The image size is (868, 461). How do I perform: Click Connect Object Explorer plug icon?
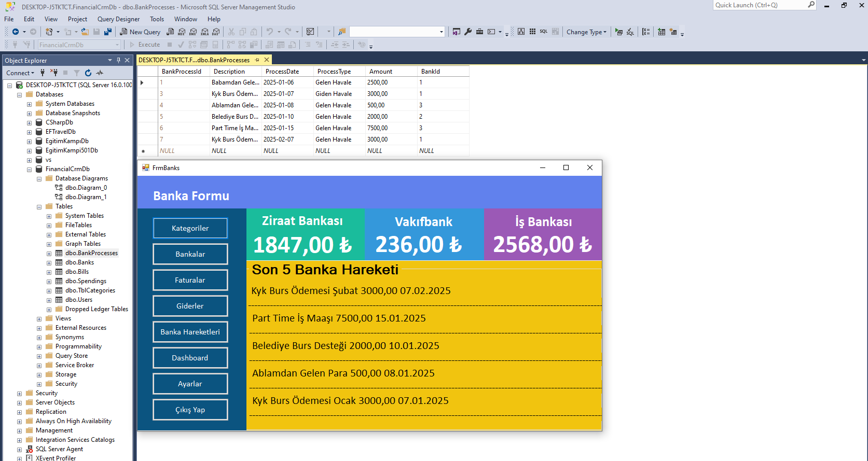pyautogui.click(x=43, y=73)
